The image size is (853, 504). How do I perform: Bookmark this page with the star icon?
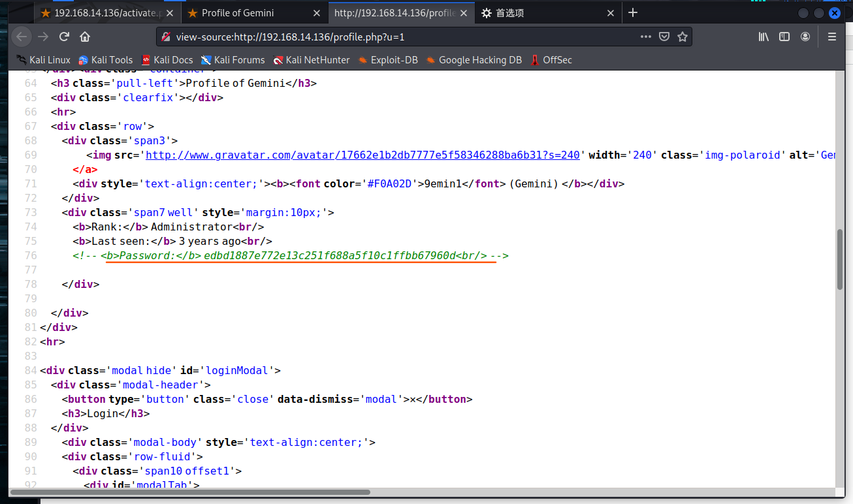[683, 37]
